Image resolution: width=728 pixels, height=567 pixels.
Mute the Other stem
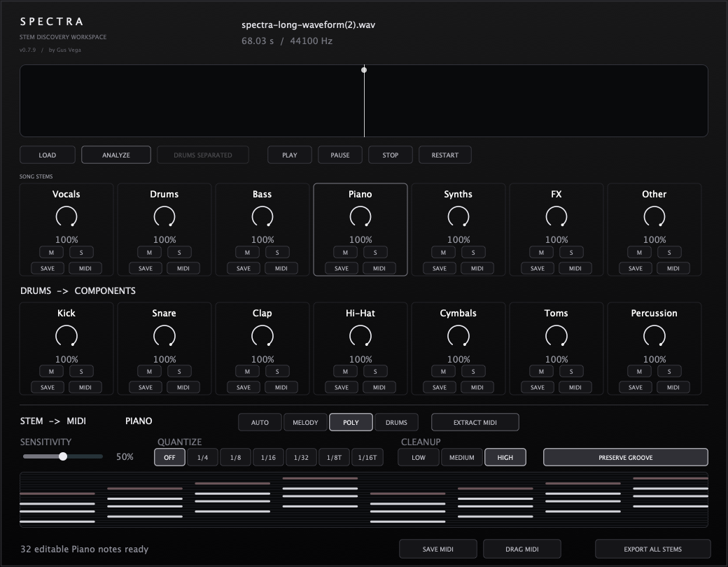pyautogui.click(x=639, y=252)
